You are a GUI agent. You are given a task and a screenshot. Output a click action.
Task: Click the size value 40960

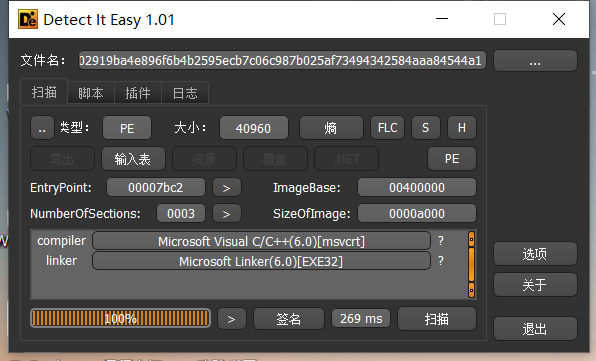254,128
